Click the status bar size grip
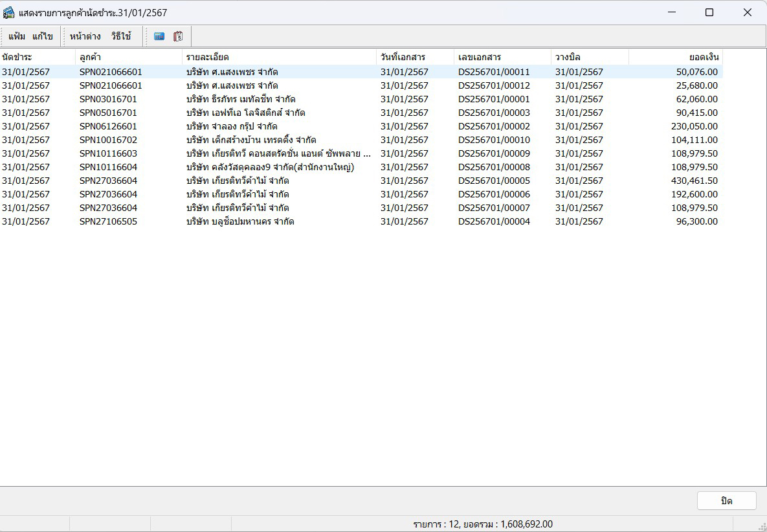This screenshot has height=532, width=767. click(x=761, y=526)
